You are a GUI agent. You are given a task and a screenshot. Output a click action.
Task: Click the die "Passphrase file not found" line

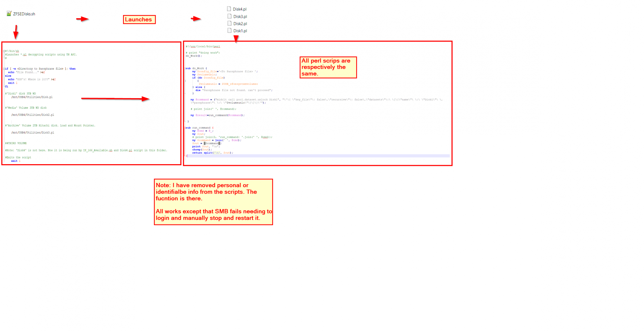(x=234, y=90)
